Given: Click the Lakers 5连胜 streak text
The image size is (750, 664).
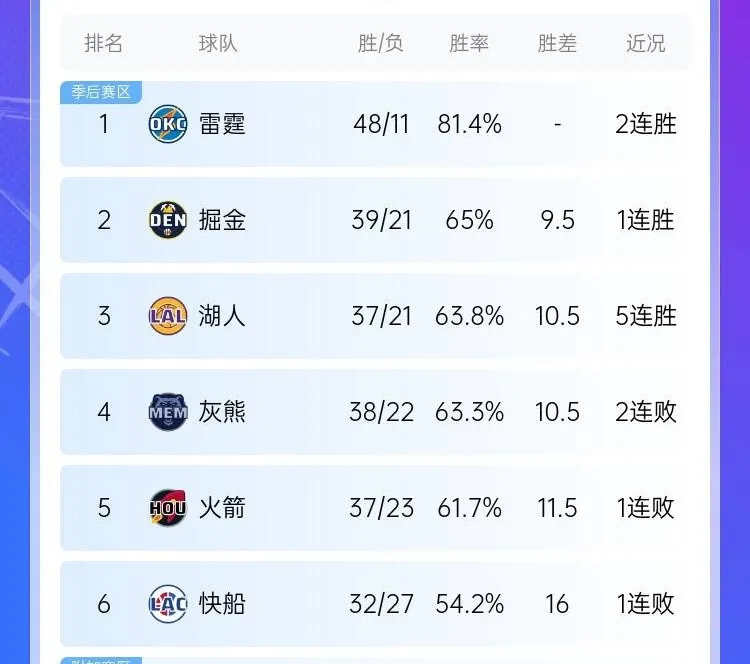Looking at the screenshot, I should [x=646, y=316].
